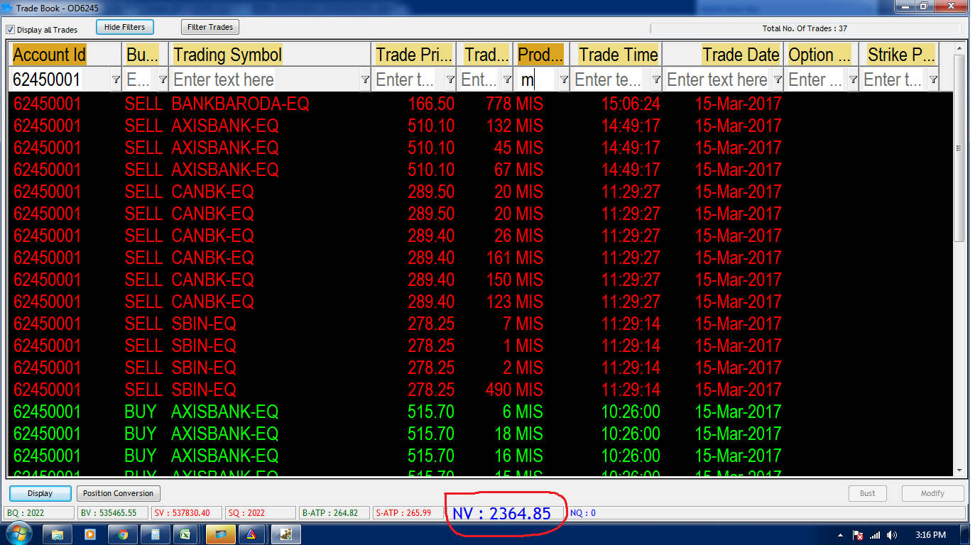Image resolution: width=980 pixels, height=545 pixels.
Task: Open the Account Id filter funnel dropdown
Action: click(116, 79)
